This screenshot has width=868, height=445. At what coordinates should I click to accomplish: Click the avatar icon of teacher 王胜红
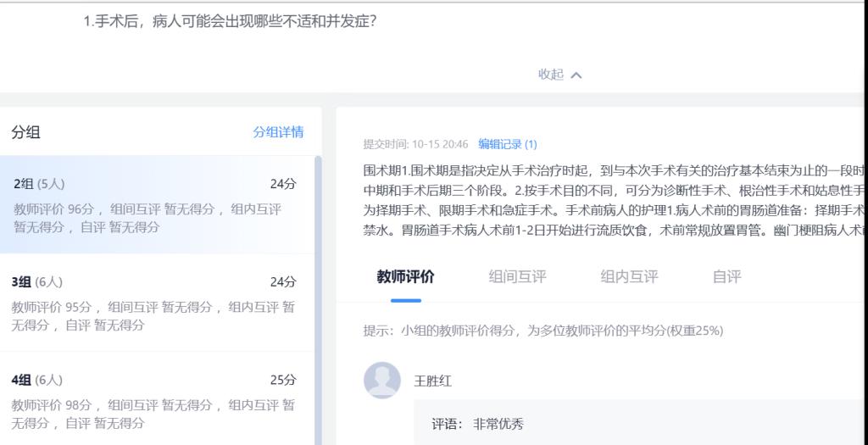click(382, 381)
